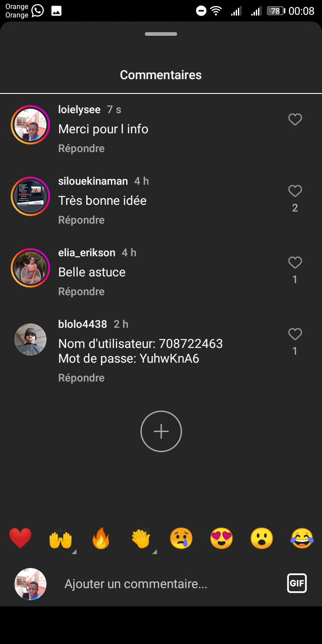Open the WhatsApp notification in status bar
Viewport: 322px width, 644px height.
[x=38, y=11]
